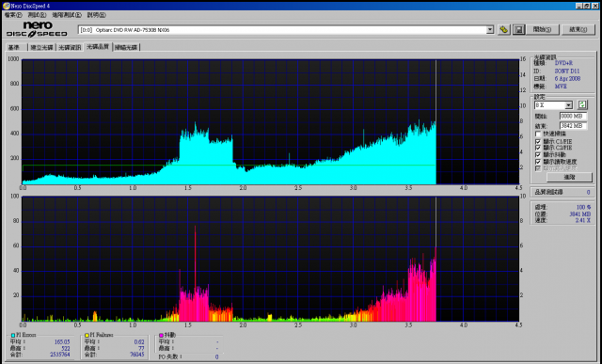Enable the 快速掃描 quick scan checkbox

[538, 134]
